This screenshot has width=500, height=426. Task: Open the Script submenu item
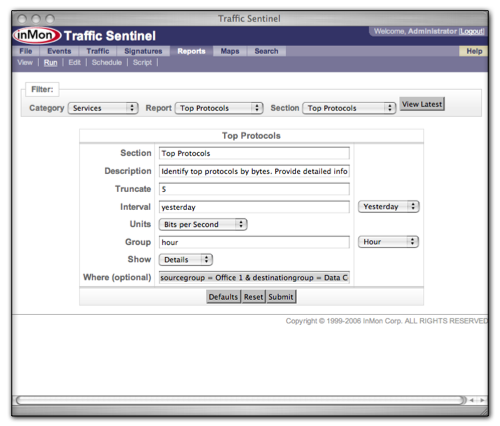pyautogui.click(x=142, y=62)
